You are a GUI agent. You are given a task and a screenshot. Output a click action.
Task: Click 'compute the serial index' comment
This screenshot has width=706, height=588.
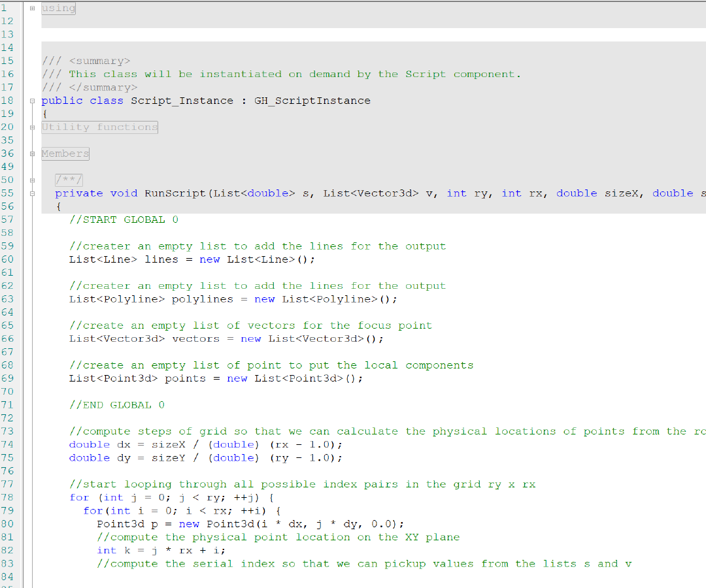(364, 564)
